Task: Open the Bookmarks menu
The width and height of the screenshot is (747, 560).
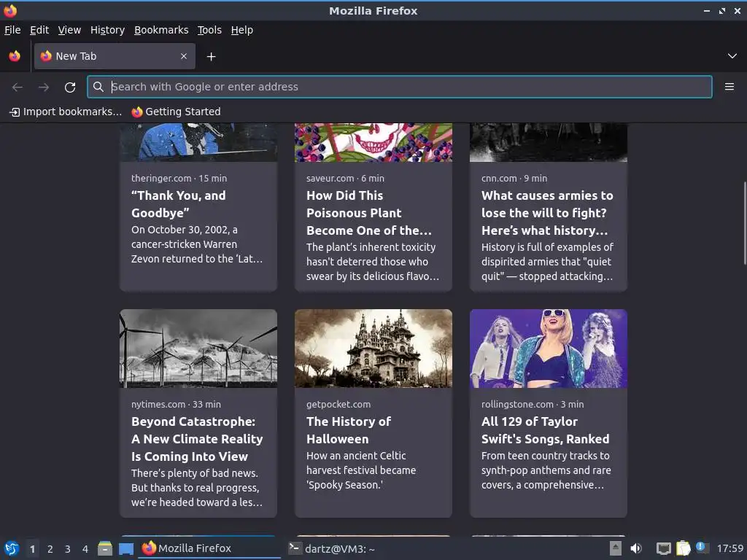Action: click(x=161, y=30)
